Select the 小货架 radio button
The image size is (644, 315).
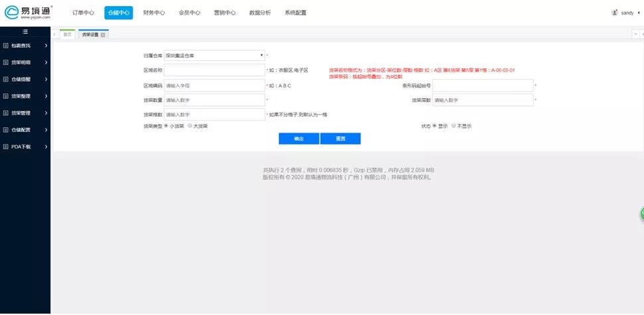pos(166,125)
